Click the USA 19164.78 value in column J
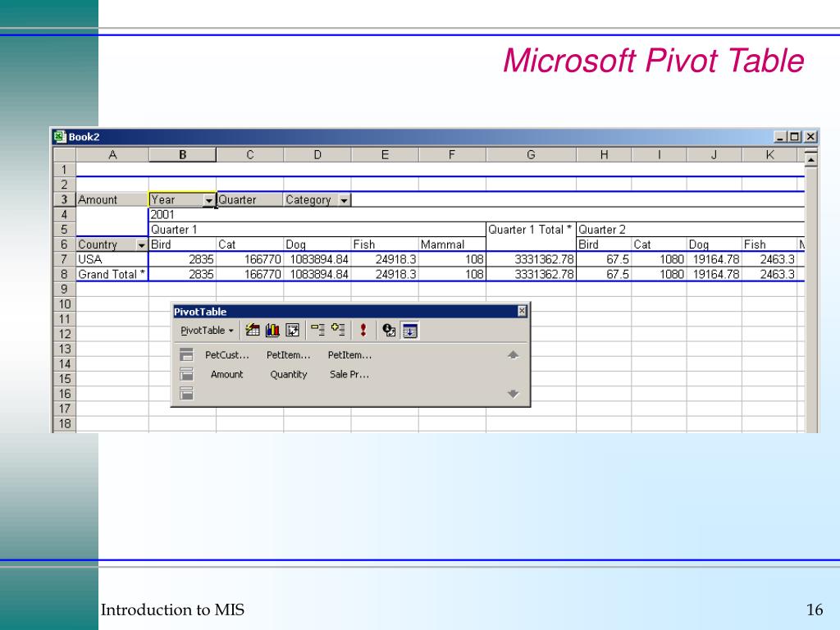The height and width of the screenshot is (630, 840). (x=714, y=259)
